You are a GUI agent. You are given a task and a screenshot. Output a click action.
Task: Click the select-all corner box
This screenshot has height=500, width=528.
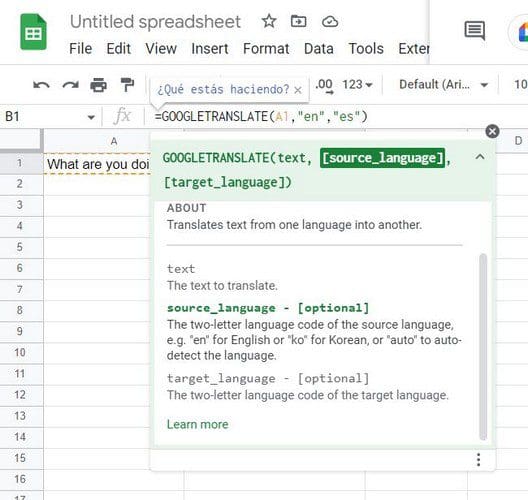[x=21, y=141]
